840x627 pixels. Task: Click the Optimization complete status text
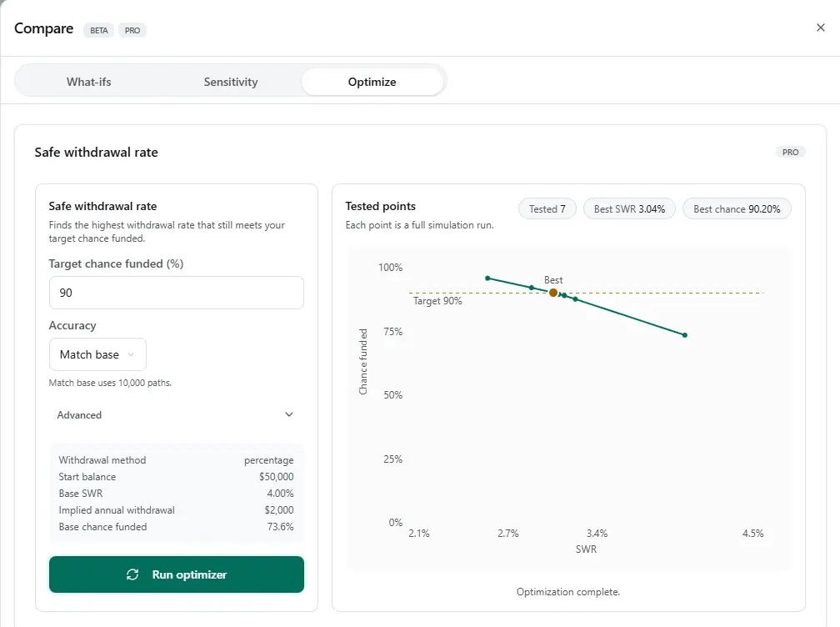568,592
